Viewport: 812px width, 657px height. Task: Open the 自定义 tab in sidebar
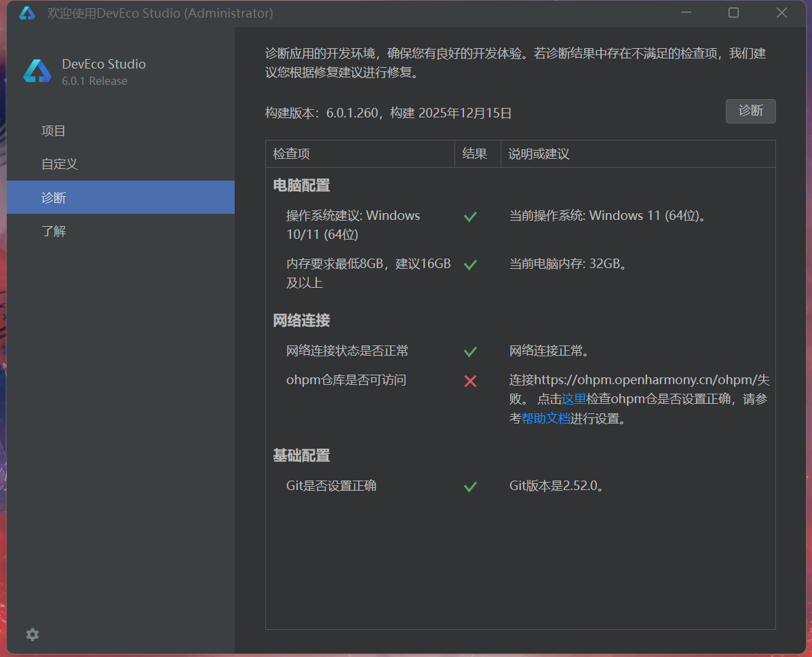pyautogui.click(x=121, y=164)
